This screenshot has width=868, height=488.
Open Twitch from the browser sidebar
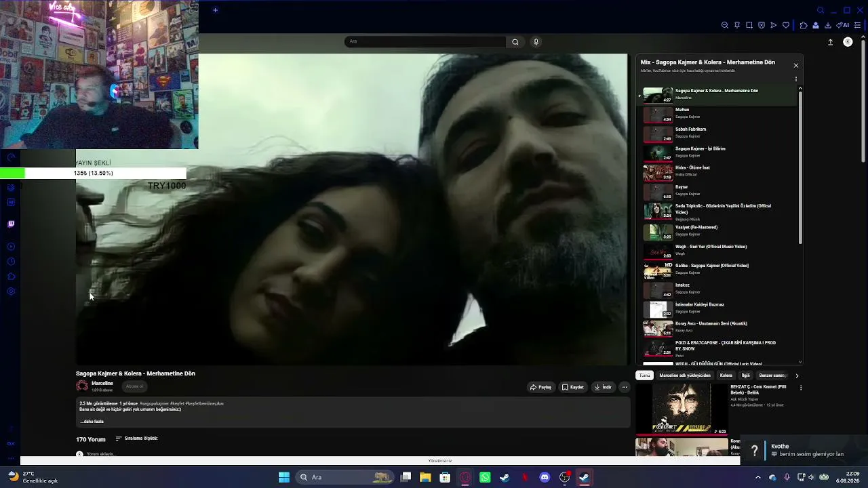click(x=11, y=224)
